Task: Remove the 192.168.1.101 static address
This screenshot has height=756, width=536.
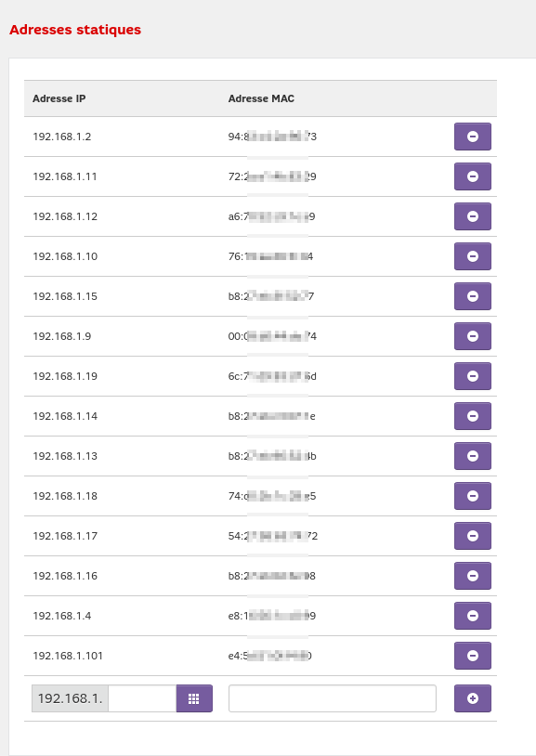Action: (x=472, y=656)
